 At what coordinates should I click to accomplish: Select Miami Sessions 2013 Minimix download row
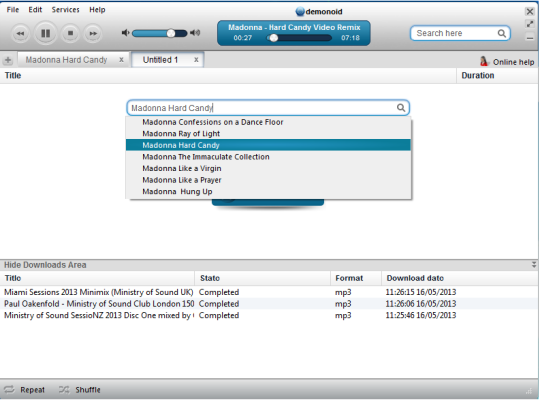point(269,292)
